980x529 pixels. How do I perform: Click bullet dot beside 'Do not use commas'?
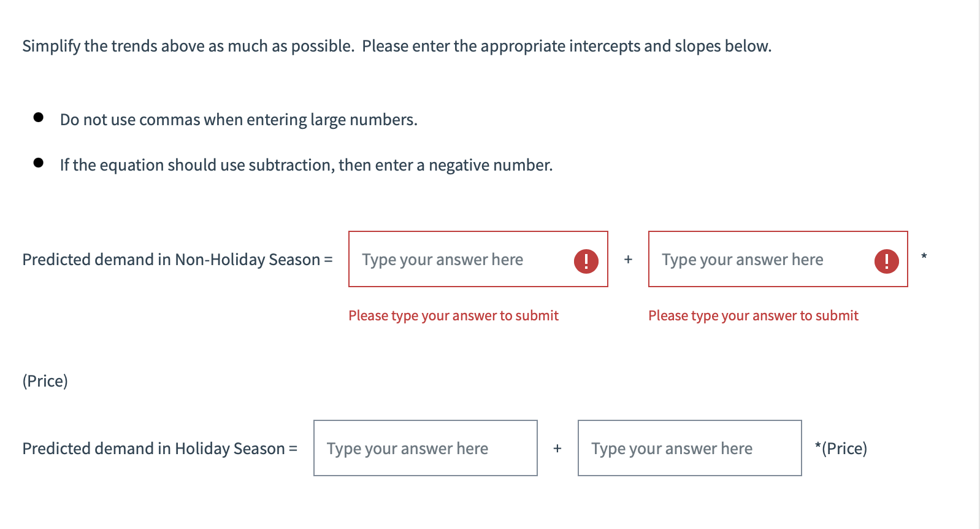(x=39, y=117)
